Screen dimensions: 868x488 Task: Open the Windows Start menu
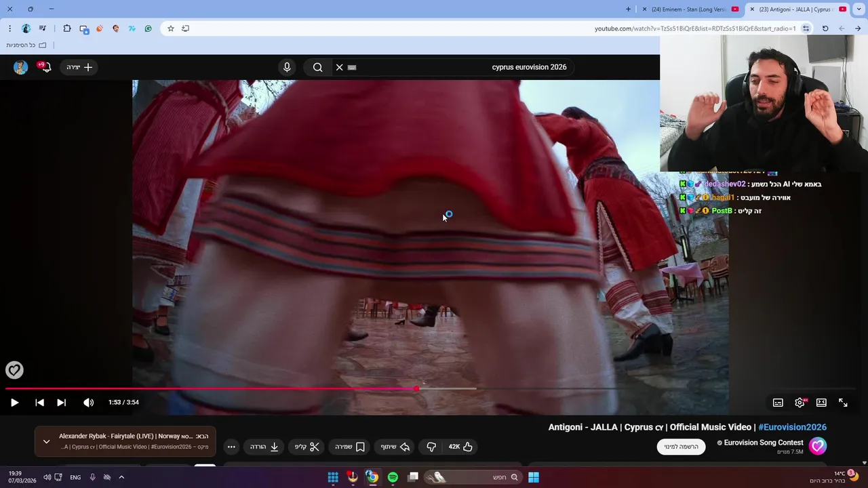[x=534, y=477]
